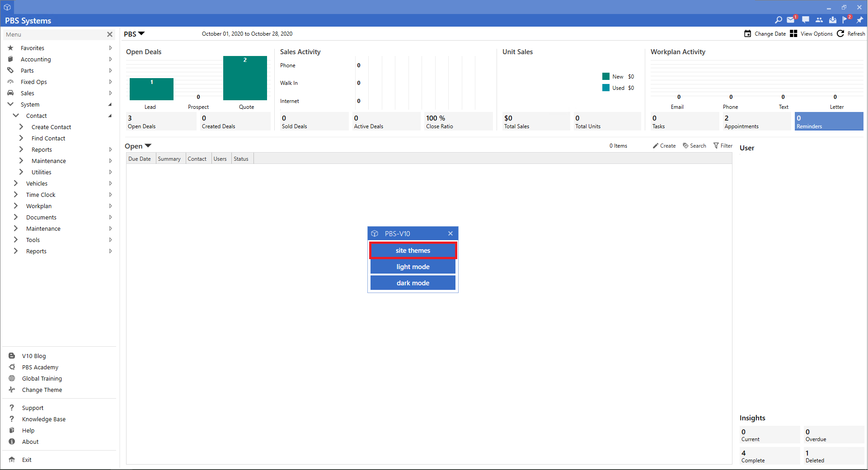Click the PBS-V10 dialog cube icon
The image size is (868, 470).
click(x=375, y=233)
